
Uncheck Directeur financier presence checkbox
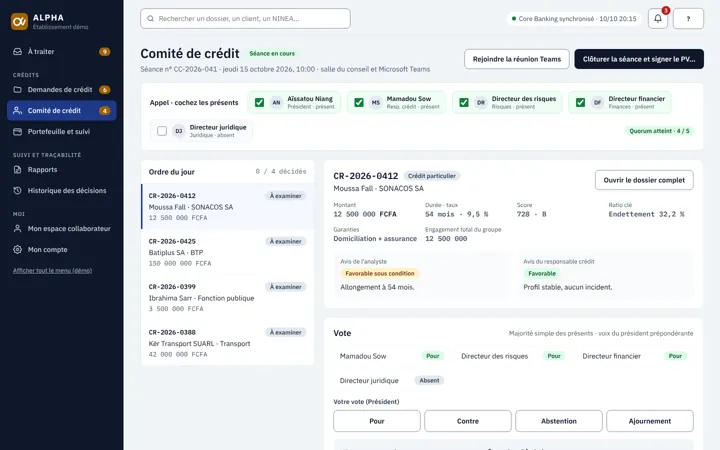point(581,102)
